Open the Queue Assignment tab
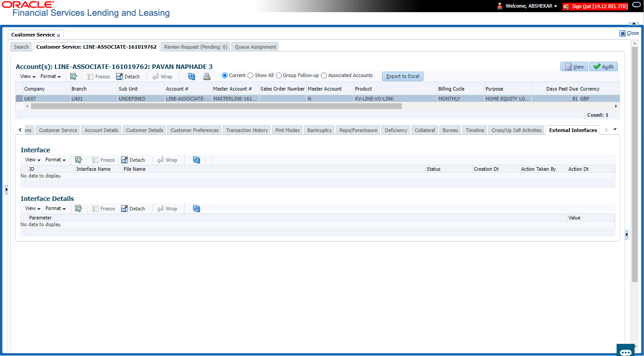 [x=256, y=47]
